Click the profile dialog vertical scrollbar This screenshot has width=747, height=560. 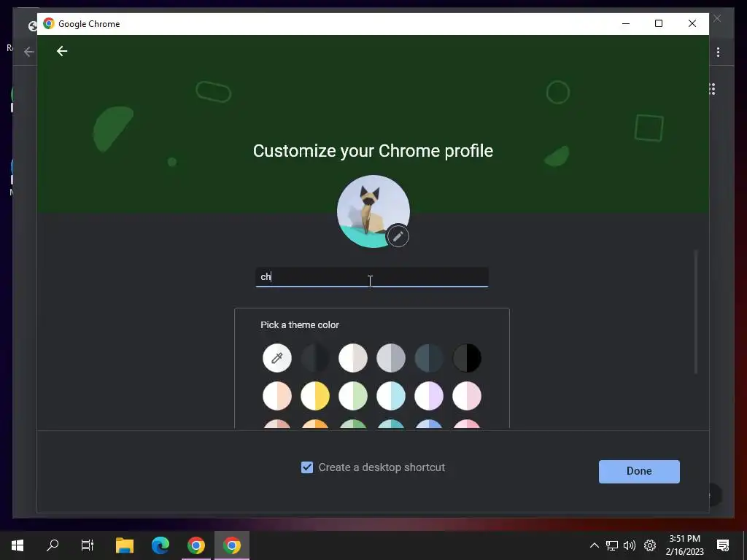click(x=696, y=312)
